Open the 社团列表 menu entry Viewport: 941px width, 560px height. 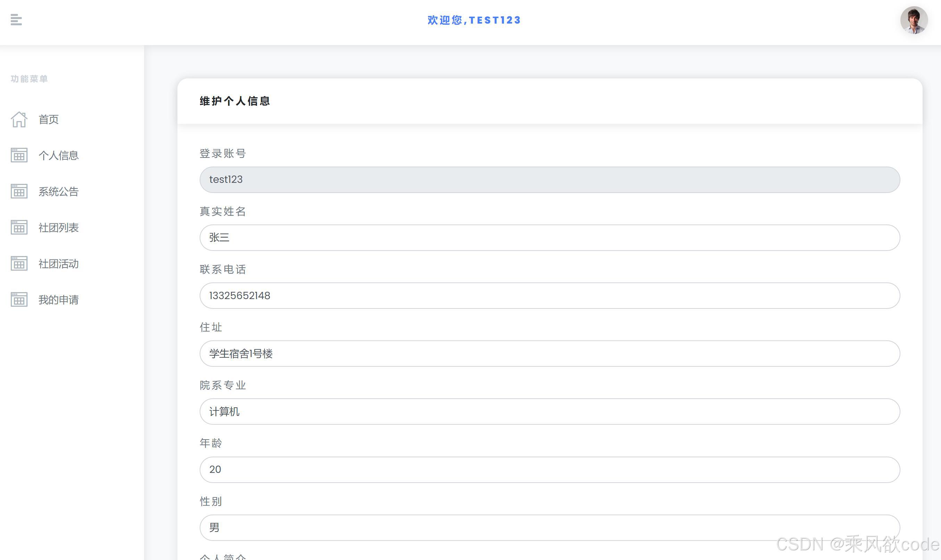pos(59,228)
